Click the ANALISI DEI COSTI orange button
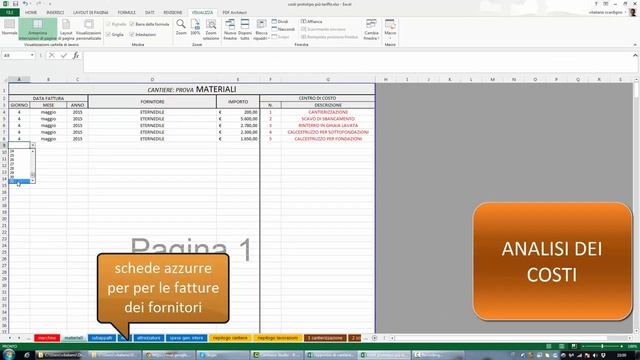The width and height of the screenshot is (640, 360). click(x=552, y=261)
